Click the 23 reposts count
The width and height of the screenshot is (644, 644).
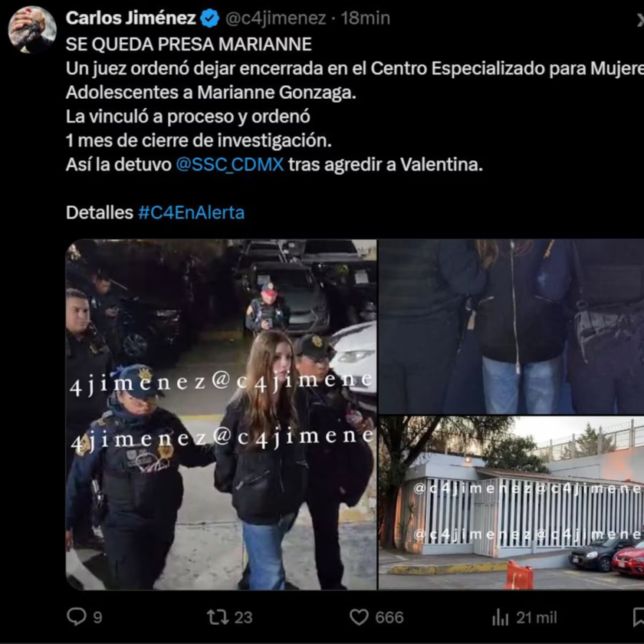(x=243, y=618)
